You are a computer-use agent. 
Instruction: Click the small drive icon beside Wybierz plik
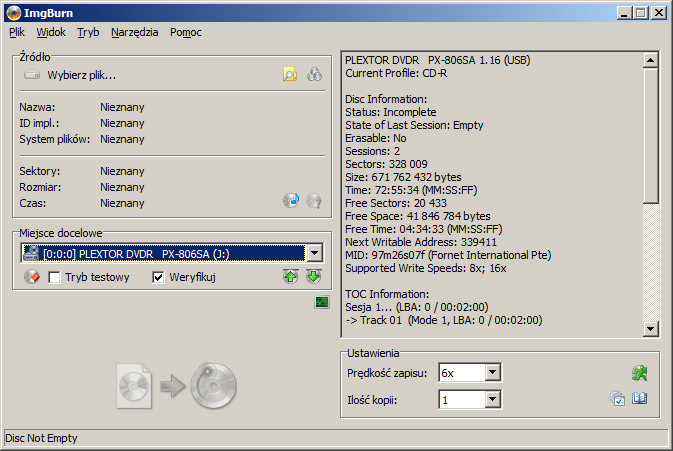click(32, 76)
